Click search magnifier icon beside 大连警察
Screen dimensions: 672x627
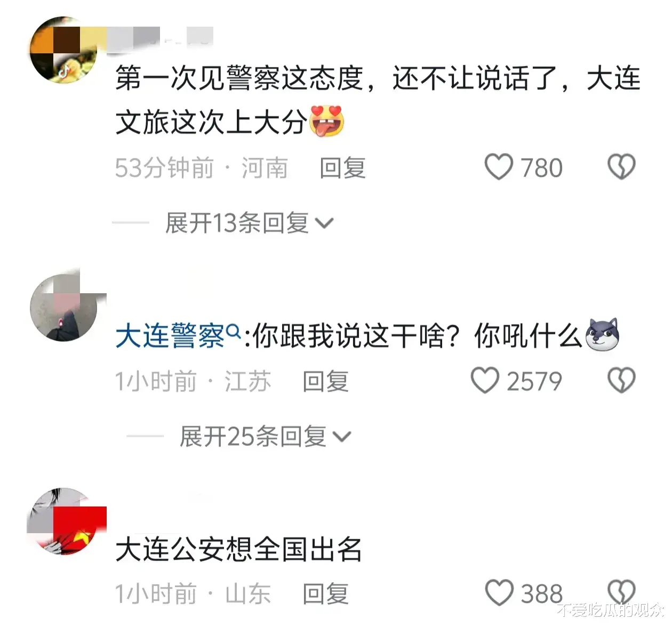(x=234, y=332)
